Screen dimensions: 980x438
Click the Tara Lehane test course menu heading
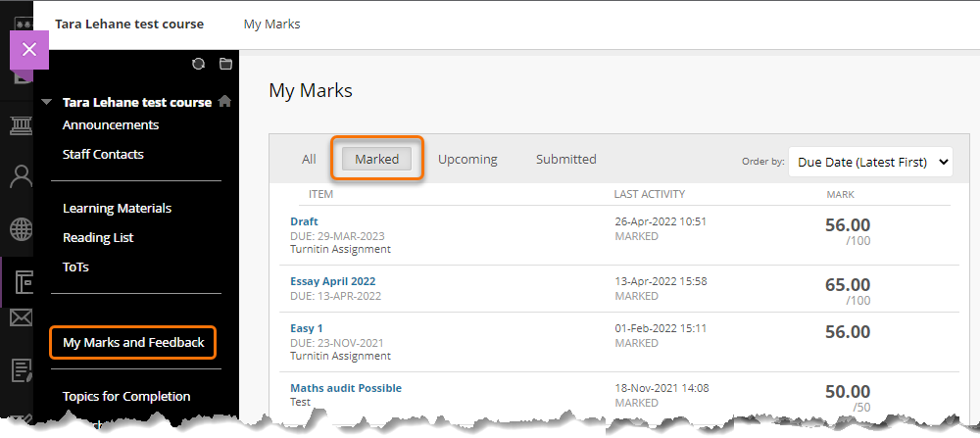(137, 102)
